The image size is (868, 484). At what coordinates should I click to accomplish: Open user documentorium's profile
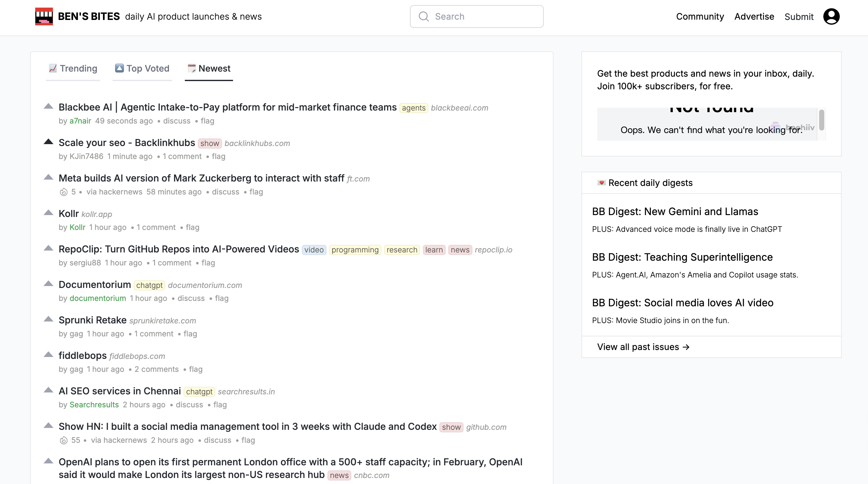coord(98,298)
